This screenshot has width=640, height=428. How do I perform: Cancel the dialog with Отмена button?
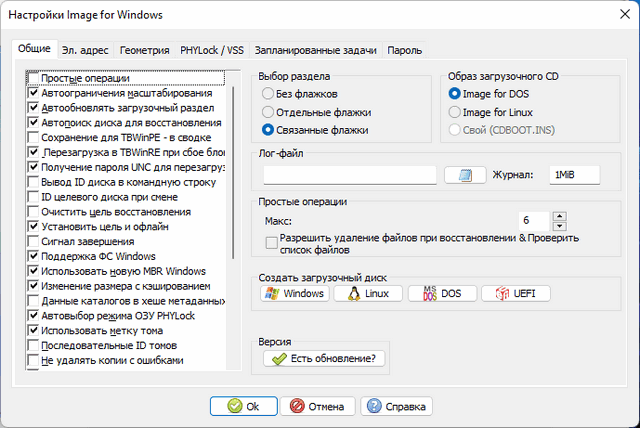click(x=318, y=406)
